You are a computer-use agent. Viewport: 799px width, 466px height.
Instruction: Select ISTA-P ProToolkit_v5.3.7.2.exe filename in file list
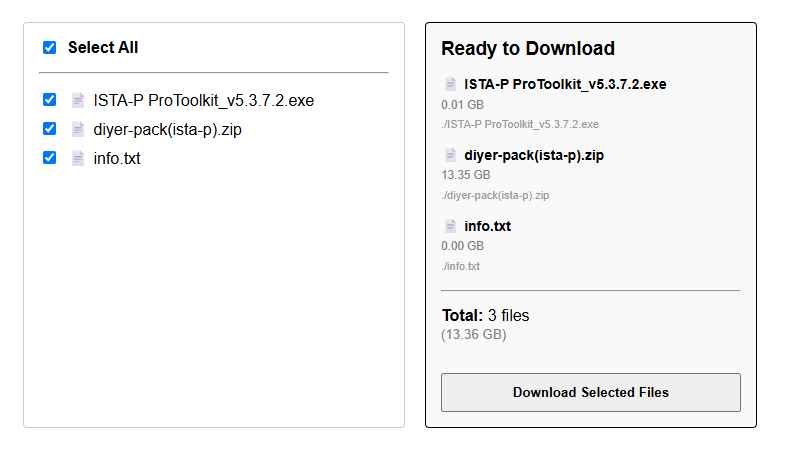[x=203, y=100]
